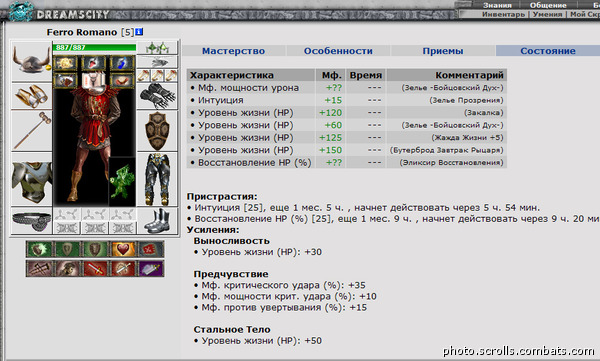600x361 pixels.
Task: Select the golden bracers equipment slot
Action: click(31, 96)
